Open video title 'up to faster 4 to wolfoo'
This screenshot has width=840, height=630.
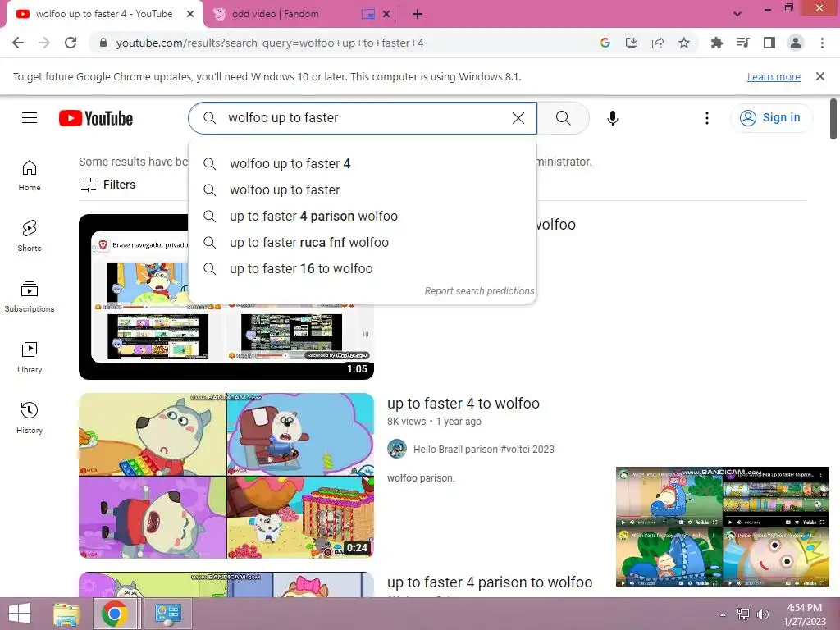(x=463, y=404)
